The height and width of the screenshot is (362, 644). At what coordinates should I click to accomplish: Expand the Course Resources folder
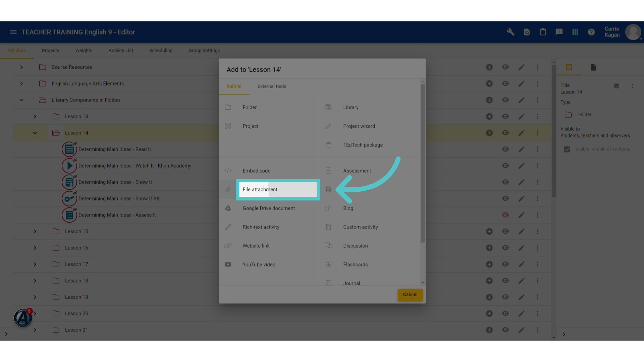21,67
